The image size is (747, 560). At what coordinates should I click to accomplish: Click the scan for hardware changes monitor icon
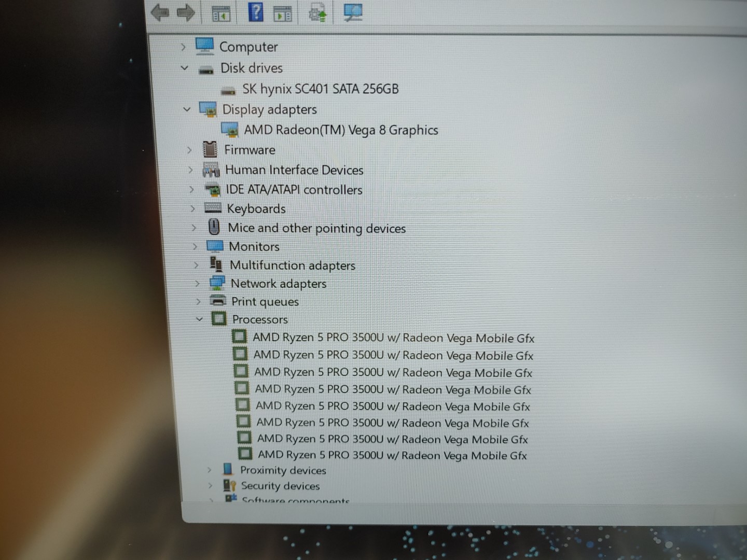(x=353, y=12)
